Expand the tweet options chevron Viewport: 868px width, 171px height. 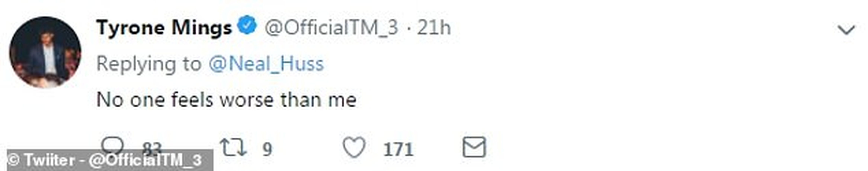846,30
